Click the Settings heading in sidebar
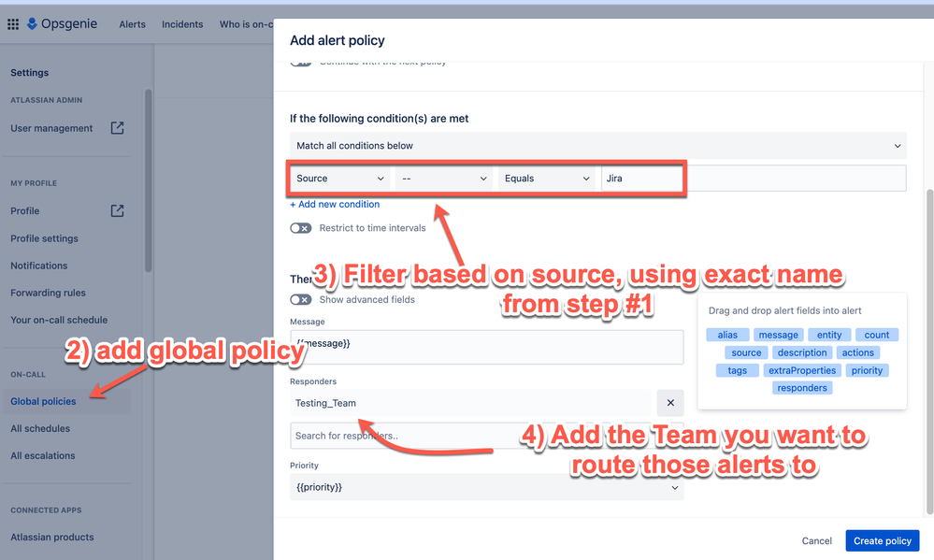The height and width of the screenshot is (560, 934). 29,73
